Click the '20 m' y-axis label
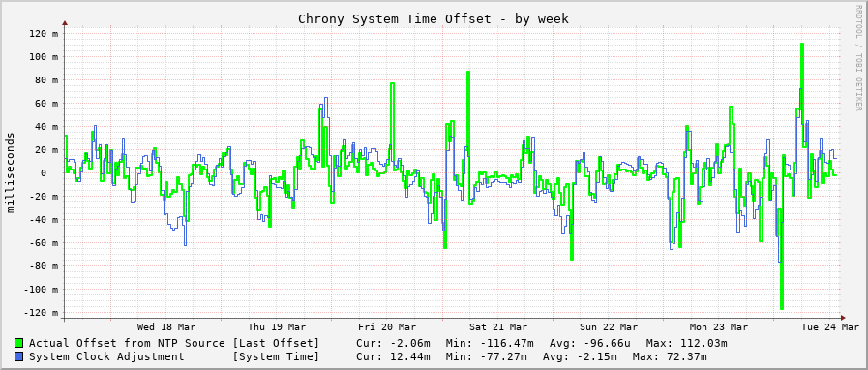The height and width of the screenshot is (370, 868). pos(46,149)
